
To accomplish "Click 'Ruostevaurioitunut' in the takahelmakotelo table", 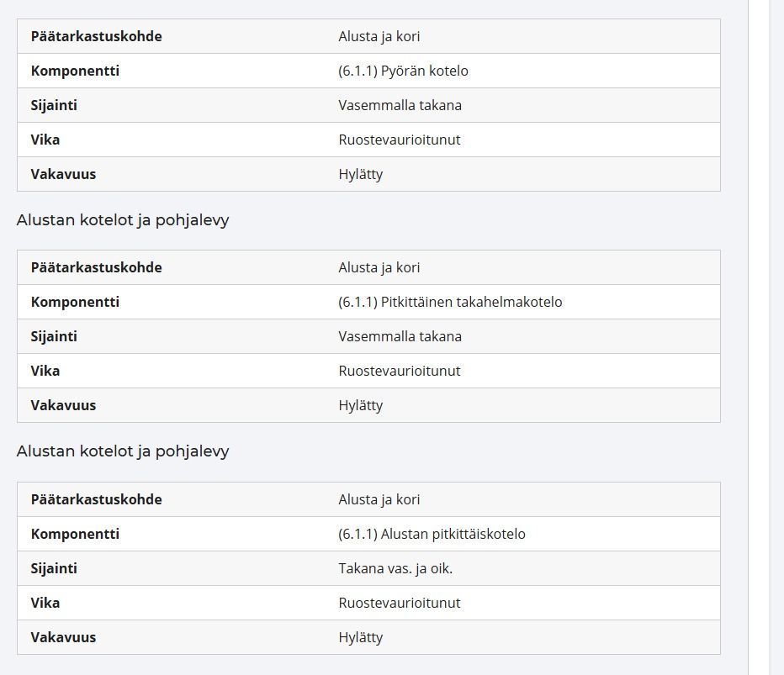I will [x=399, y=372].
